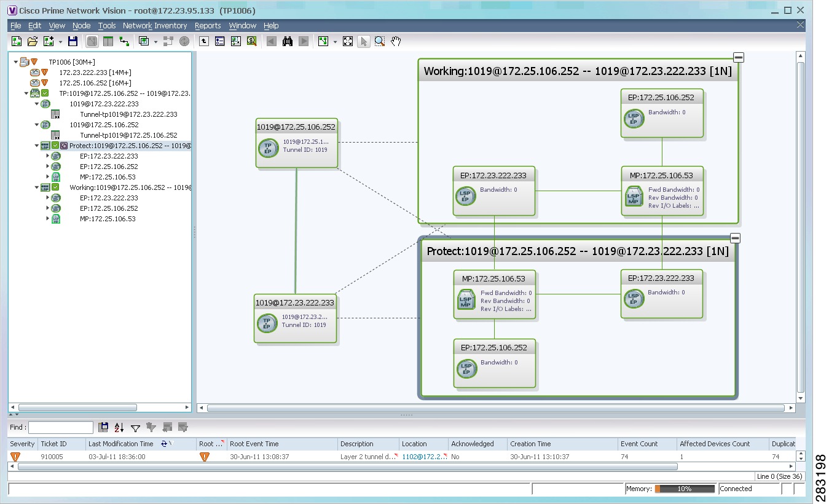The width and height of the screenshot is (829, 504).
Task: Select 172.23.222.233 [14M+] device in tree
Action: (x=95, y=73)
